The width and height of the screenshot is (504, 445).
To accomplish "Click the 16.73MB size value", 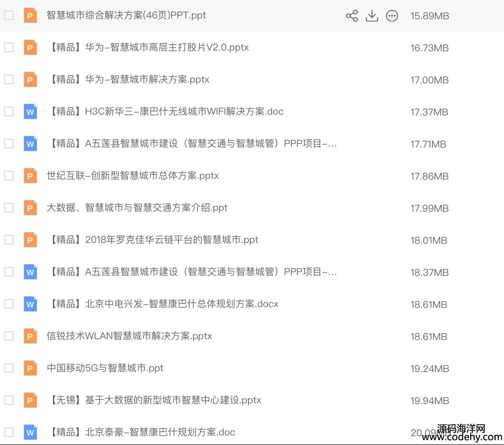I will 429,48.
